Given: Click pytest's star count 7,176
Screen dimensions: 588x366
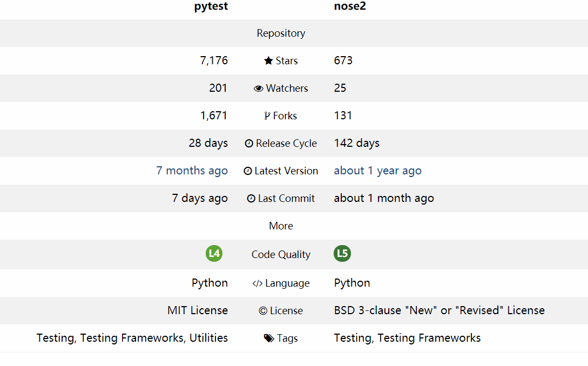Looking at the screenshot, I should (x=214, y=61).
